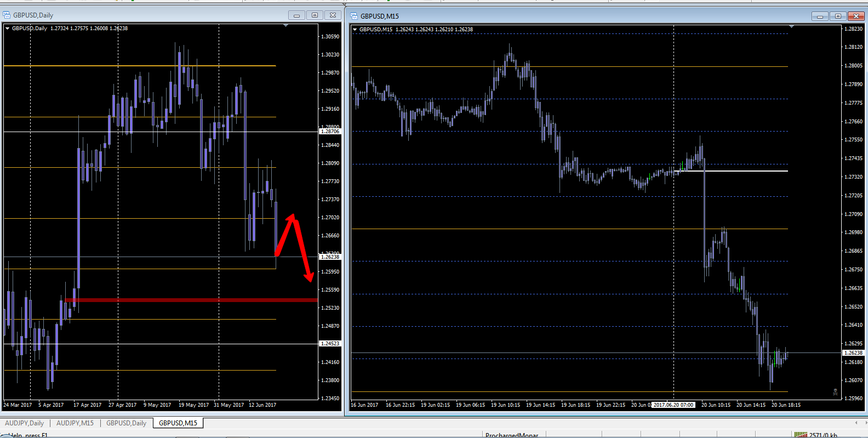
Task: Click the 20 Jun 18:15 time on M15 axis
Action: pyautogui.click(x=786, y=405)
